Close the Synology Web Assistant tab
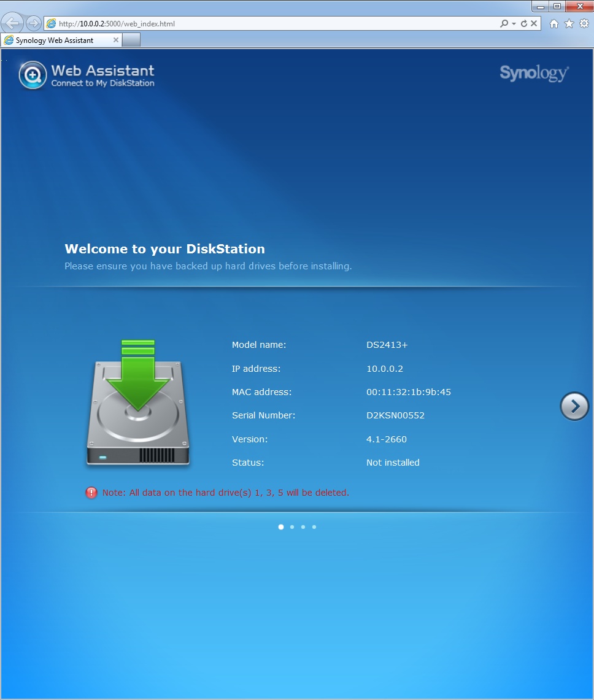The image size is (594, 700). point(116,40)
